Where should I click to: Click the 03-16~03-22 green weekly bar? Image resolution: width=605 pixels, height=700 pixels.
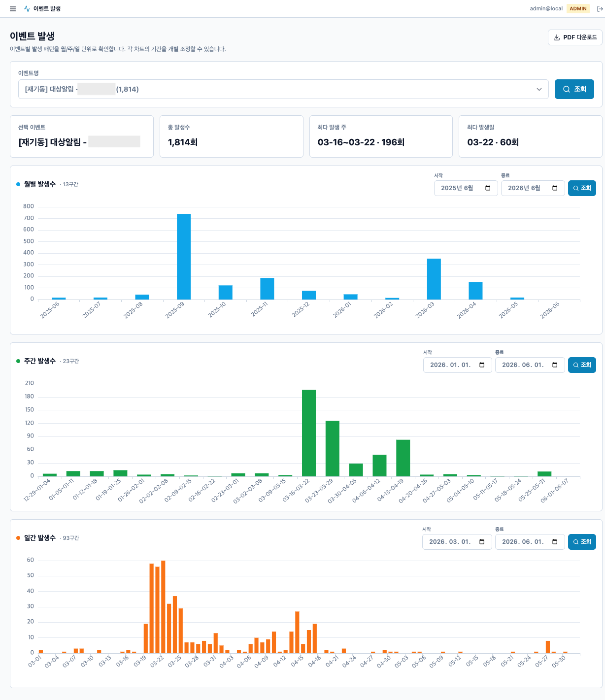309,433
